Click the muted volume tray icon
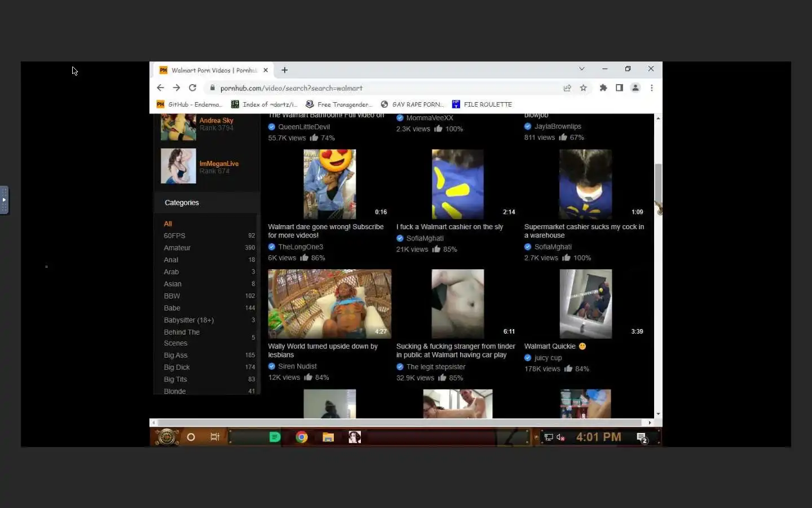 pyautogui.click(x=561, y=437)
